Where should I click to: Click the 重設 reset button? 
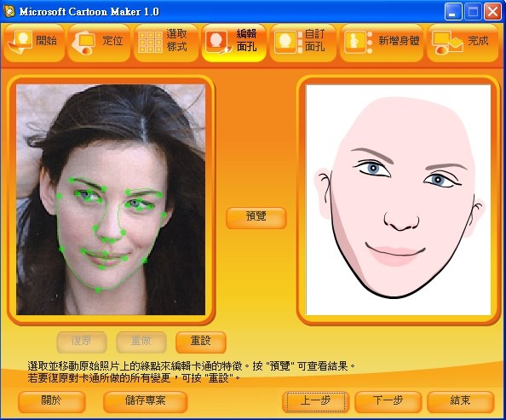pyautogui.click(x=201, y=342)
